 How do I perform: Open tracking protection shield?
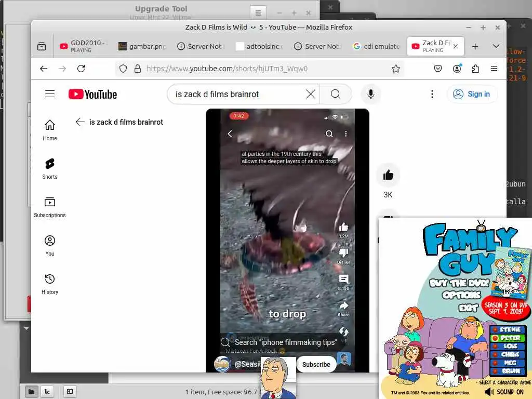(x=123, y=69)
